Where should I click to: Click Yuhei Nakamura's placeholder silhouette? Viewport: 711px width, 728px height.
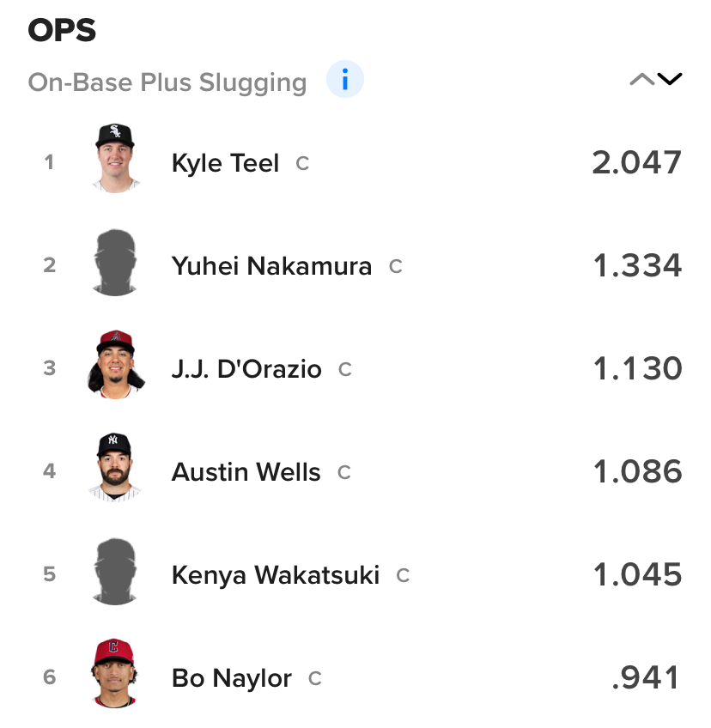[x=115, y=263]
